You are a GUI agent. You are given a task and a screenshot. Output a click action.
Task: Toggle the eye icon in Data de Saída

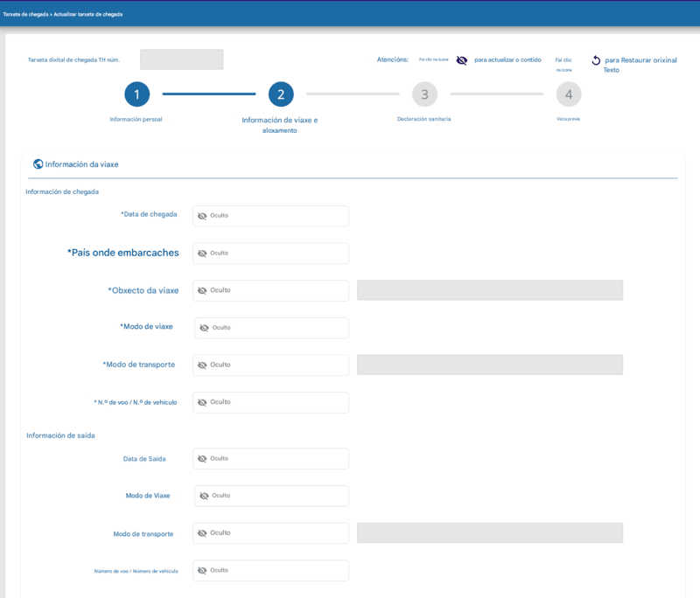202,458
